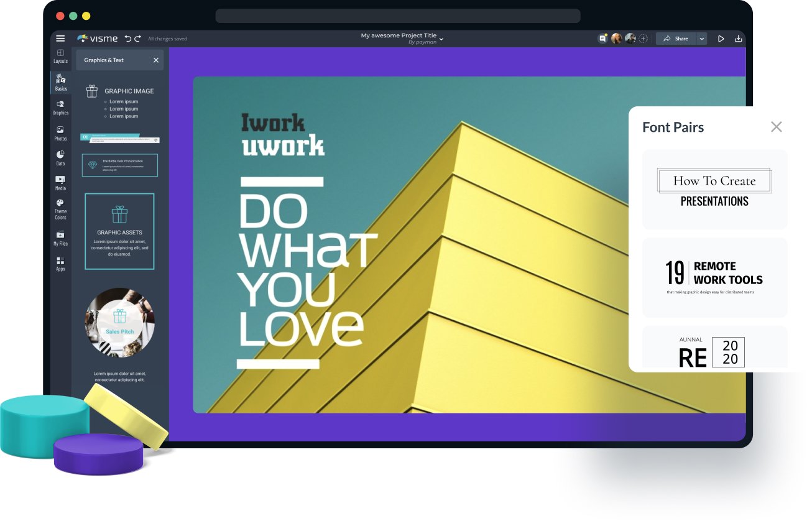Open the Apps sidebar panel
Viewport: 812px width, 526px height.
[x=60, y=264]
